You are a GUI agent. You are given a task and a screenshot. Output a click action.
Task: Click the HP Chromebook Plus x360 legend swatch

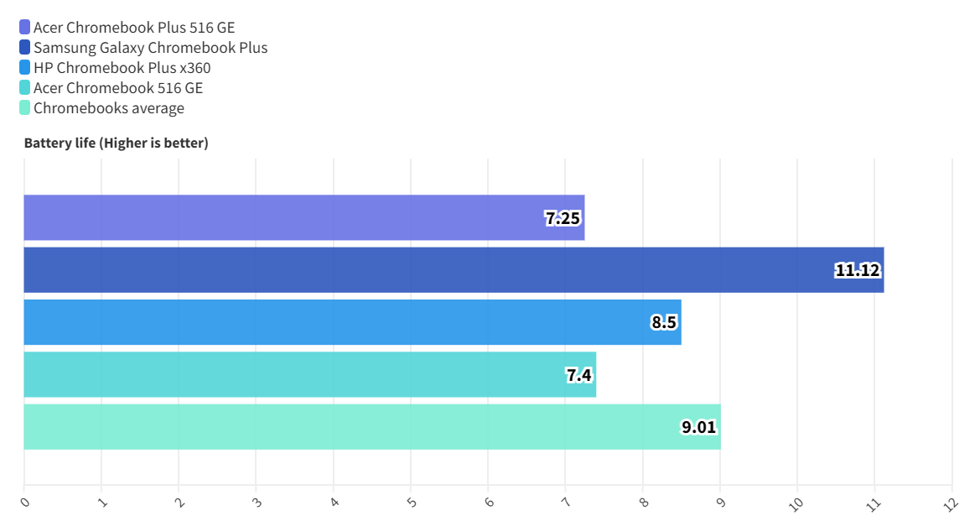point(24,67)
